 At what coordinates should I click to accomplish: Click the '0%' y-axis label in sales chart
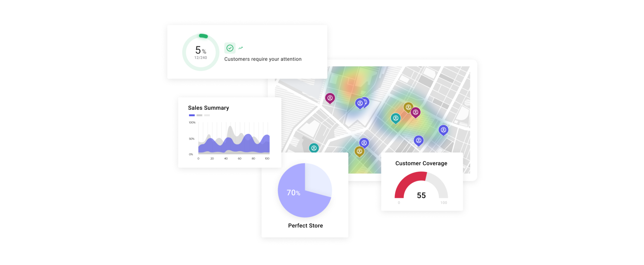coord(191,154)
